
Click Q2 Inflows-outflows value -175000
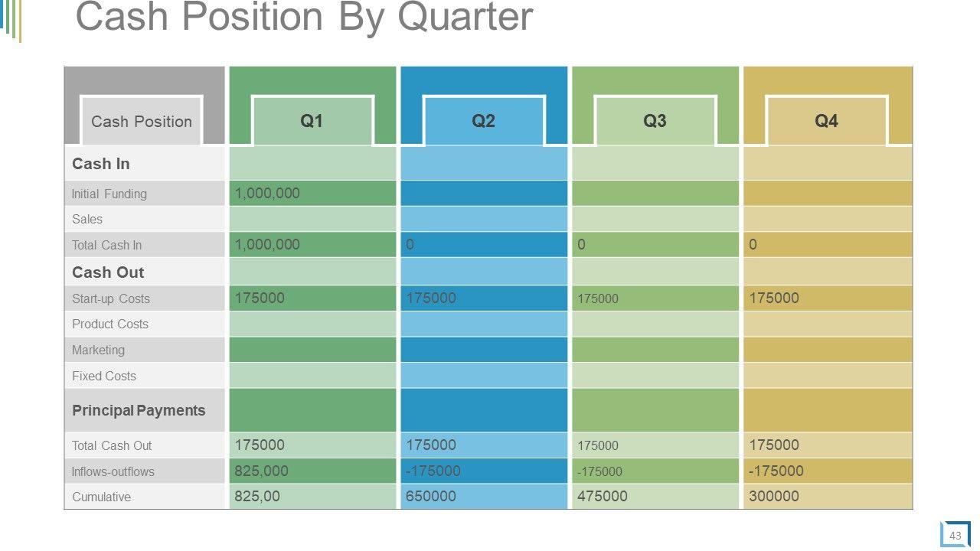click(433, 471)
